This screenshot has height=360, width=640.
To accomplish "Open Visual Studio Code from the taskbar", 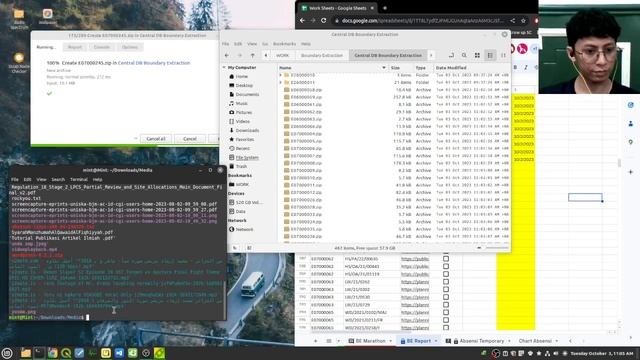I will click(x=119, y=353).
